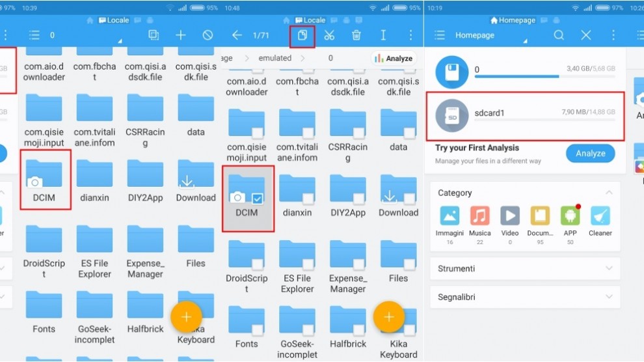The image size is (644, 362).
Task: Open the navigation menu in the left Locale screen
Action: click(x=34, y=35)
